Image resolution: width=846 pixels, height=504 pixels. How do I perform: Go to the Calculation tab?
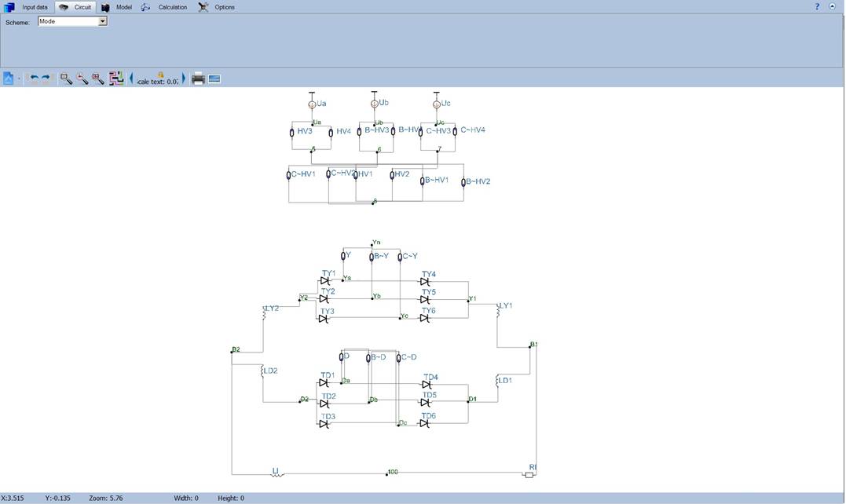pyautogui.click(x=164, y=7)
